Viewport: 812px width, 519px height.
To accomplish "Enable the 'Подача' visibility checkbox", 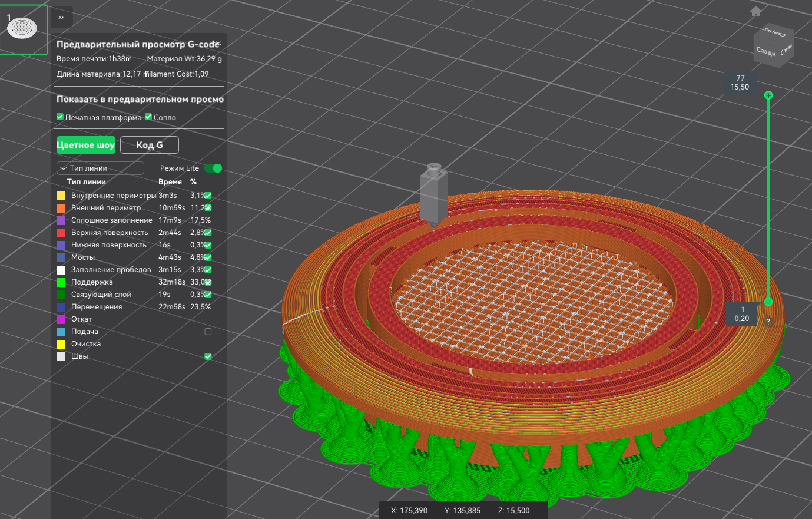I will coord(208,332).
